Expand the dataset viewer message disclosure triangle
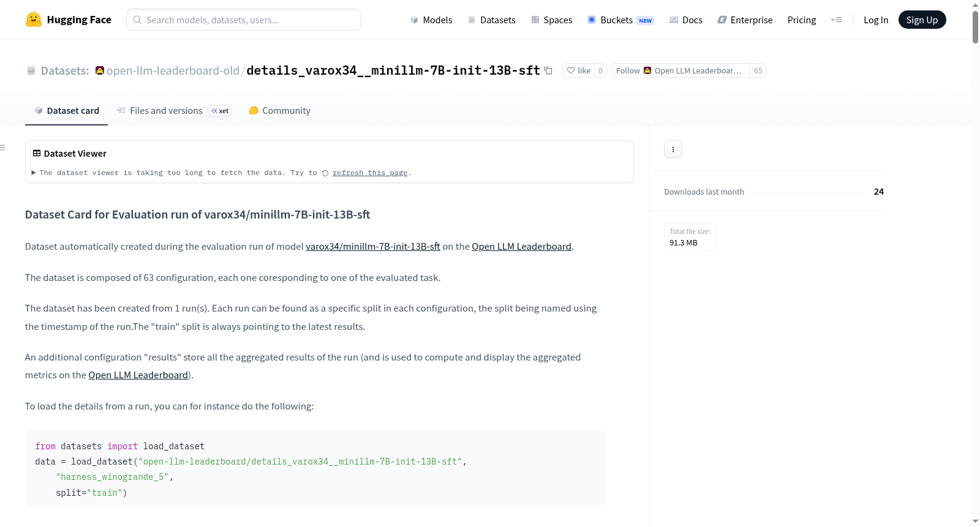The image size is (980, 527). pyautogui.click(x=33, y=173)
